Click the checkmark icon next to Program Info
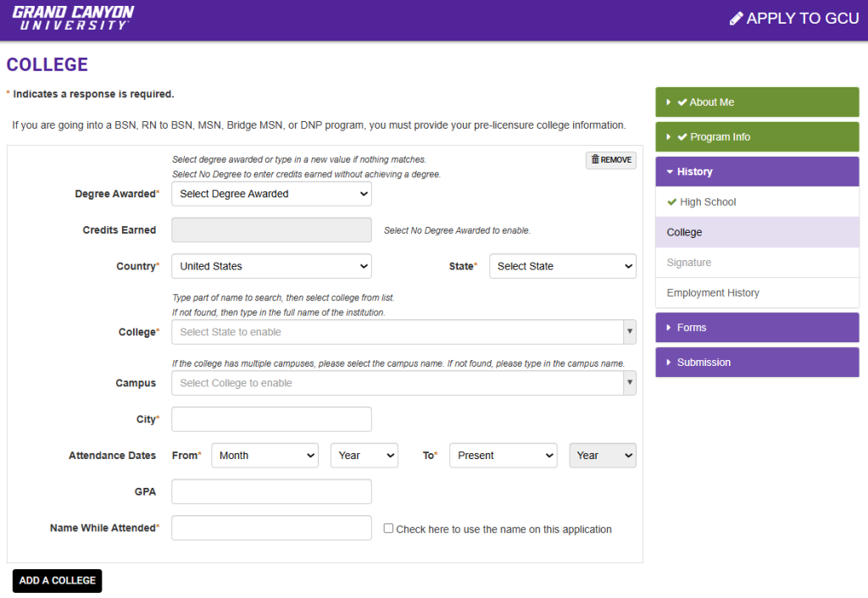The height and width of the screenshot is (598, 868). tap(682, 137)
